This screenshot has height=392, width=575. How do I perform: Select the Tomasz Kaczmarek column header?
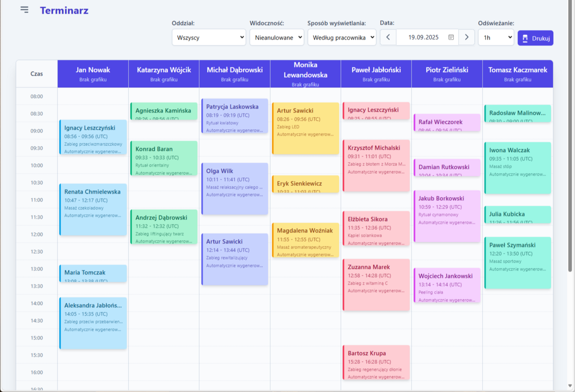coord(517,74)
